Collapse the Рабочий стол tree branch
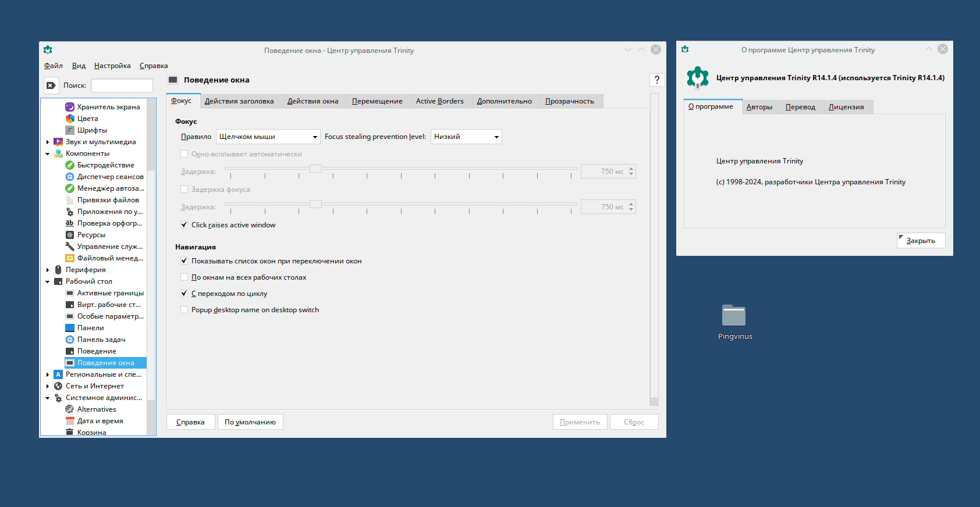This screenshot has width=980, height=507. (48, 281)
